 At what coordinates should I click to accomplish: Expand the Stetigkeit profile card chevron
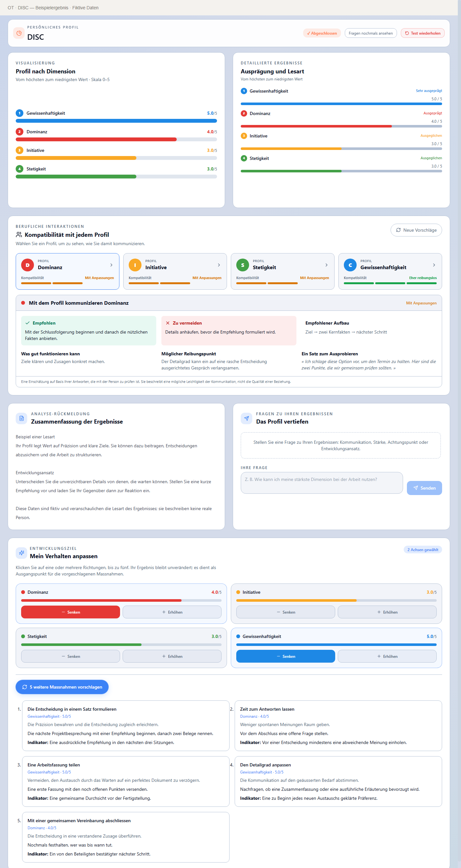point(326,265)
